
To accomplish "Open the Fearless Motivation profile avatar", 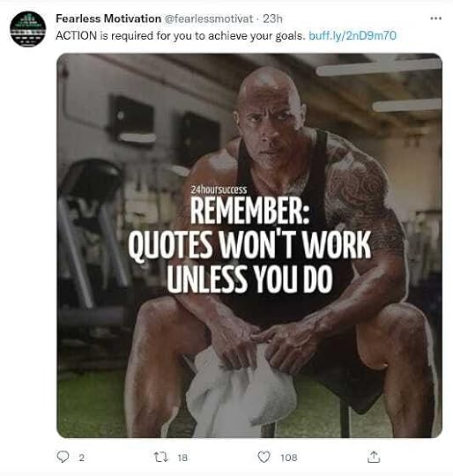I will 27,29.
